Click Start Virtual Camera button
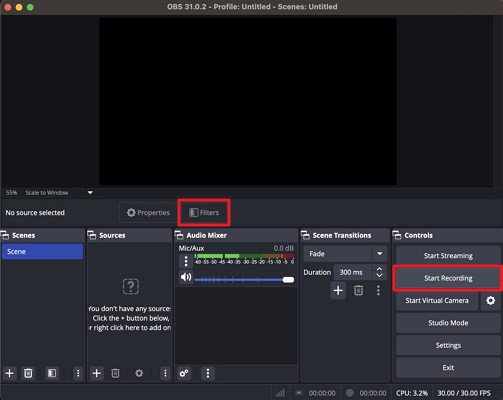Screen dimensions: 503x400 (x=437, y=300)
